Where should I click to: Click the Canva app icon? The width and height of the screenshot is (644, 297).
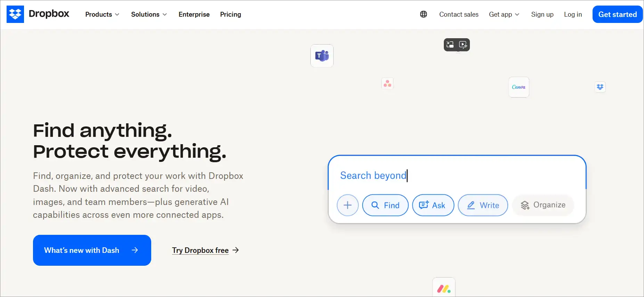coord(519,87)
